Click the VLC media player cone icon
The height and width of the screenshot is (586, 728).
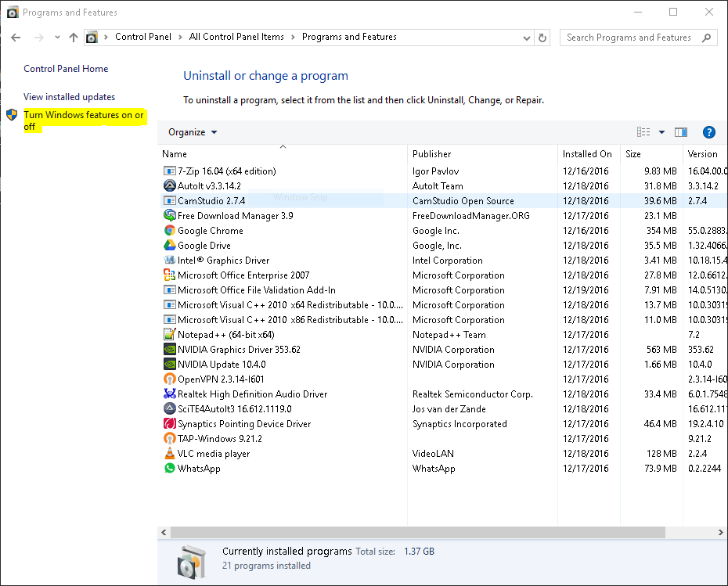pyautogui.click(x=169, y=453)
